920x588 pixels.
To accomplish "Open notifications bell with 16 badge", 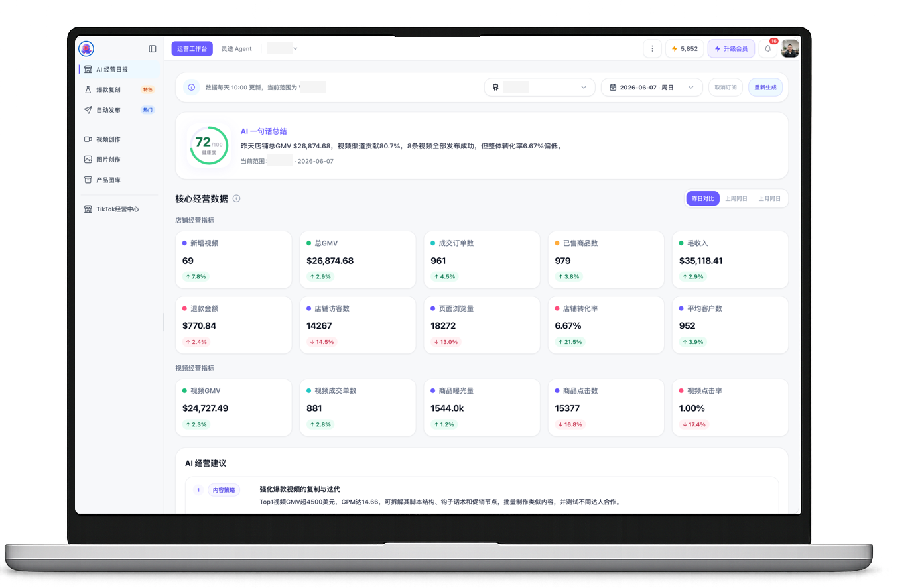I will [768, 48].
